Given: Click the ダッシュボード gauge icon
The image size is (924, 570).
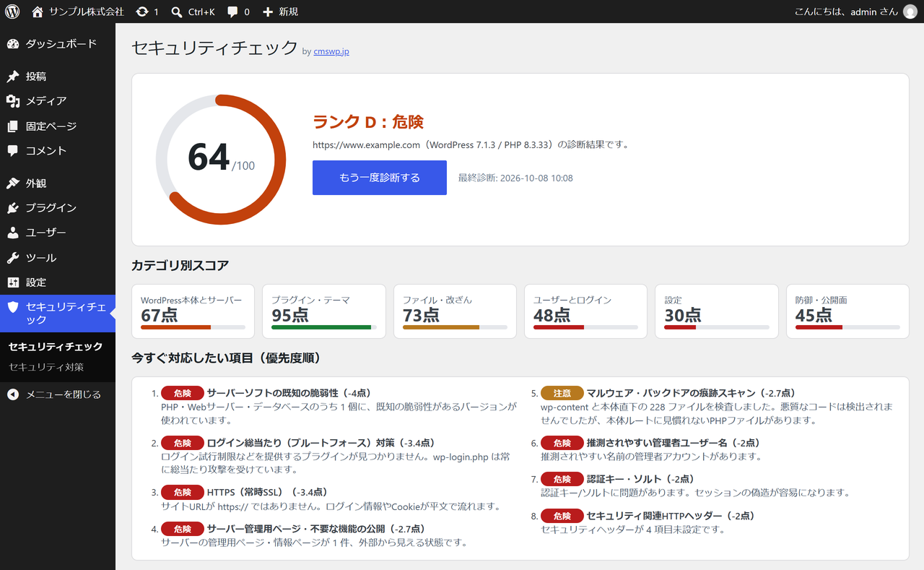Looking at the screenshot, I should pos(13,44).
